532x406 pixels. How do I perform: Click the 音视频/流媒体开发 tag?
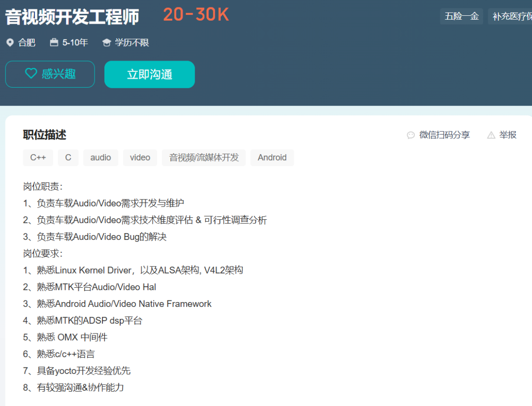click(x=204, y=158)
